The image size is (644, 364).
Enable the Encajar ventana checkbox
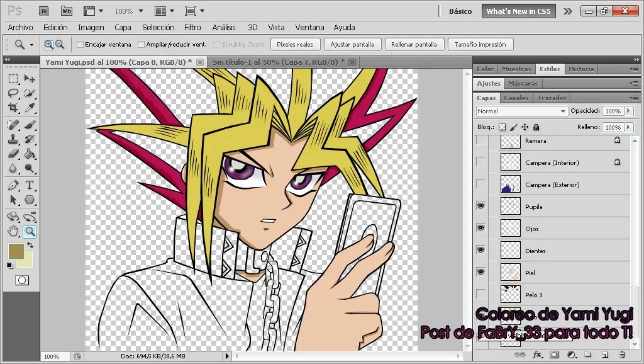80,45
